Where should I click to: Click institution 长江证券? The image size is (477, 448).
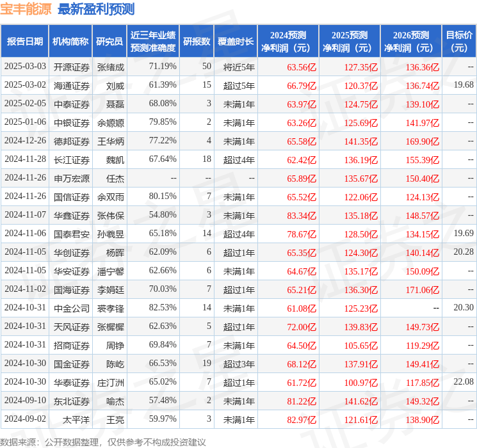pyautogui.click(x=72, y=160)
